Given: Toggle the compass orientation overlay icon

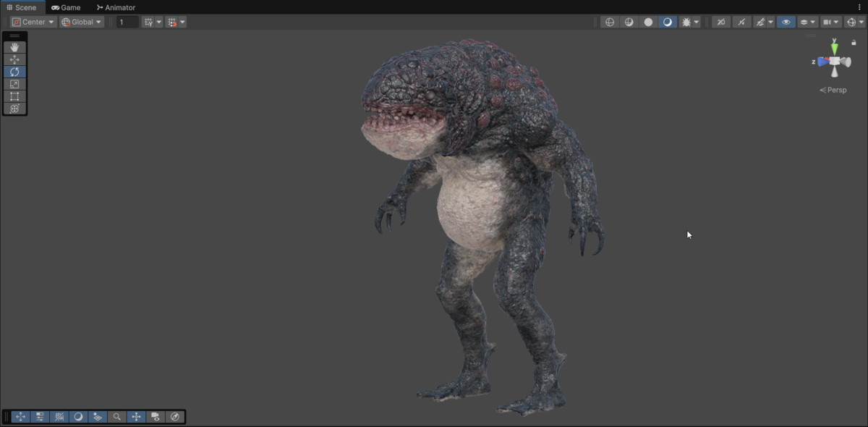Looking at the screenshot, I should point(174,417).
